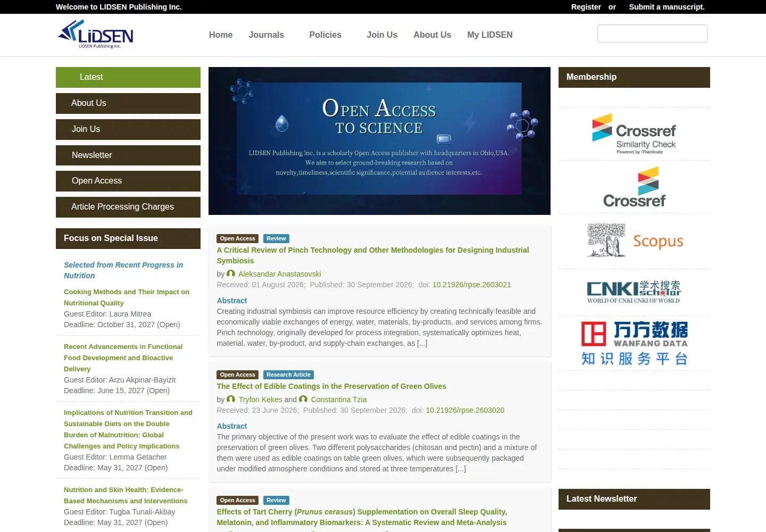Click the LIDSEN Publishing logo
The height and width of the screenshot is (532, 766).
(96, 35)
